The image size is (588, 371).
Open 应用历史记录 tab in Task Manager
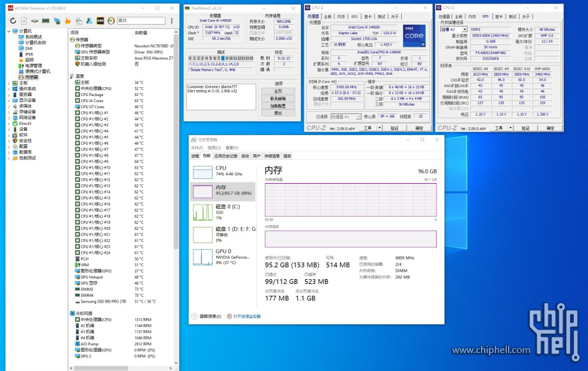tap(226, 156)
